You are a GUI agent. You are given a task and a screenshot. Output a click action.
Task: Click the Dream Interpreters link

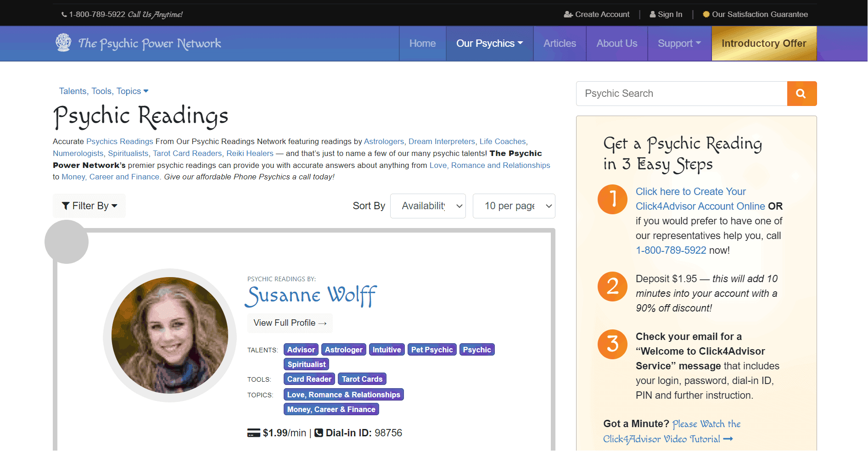pyautogui.click(x=442, y=142)
